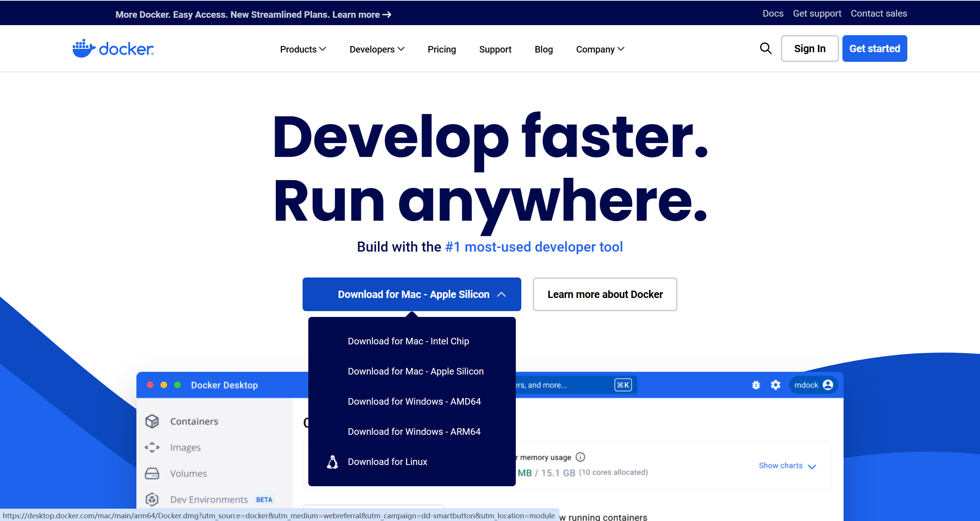Click the memory usage info icon

580,457
